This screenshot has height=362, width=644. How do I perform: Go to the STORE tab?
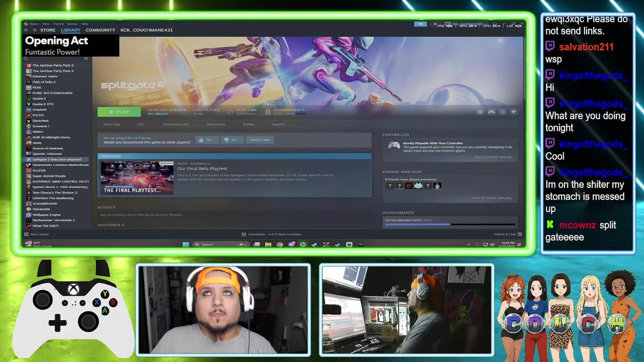[48, 30]
